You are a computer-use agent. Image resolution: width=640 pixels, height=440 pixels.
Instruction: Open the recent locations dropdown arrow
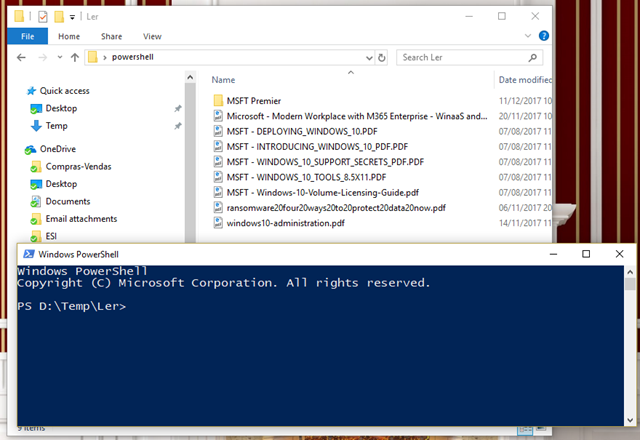60,57
